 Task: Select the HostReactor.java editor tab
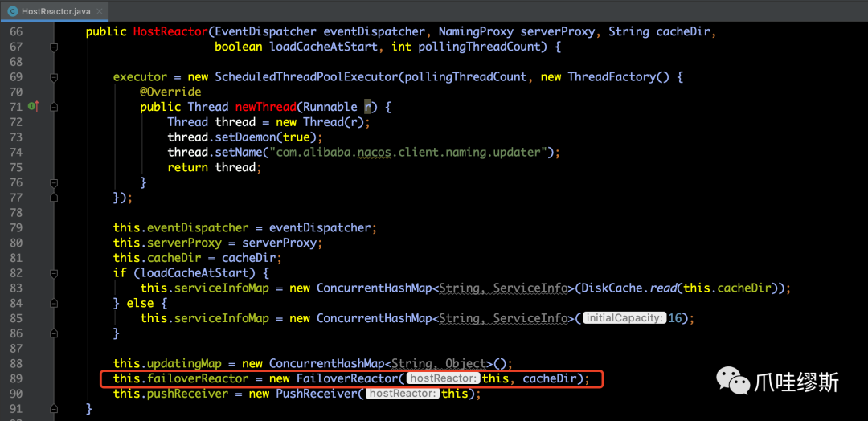(x=54, y=11)
